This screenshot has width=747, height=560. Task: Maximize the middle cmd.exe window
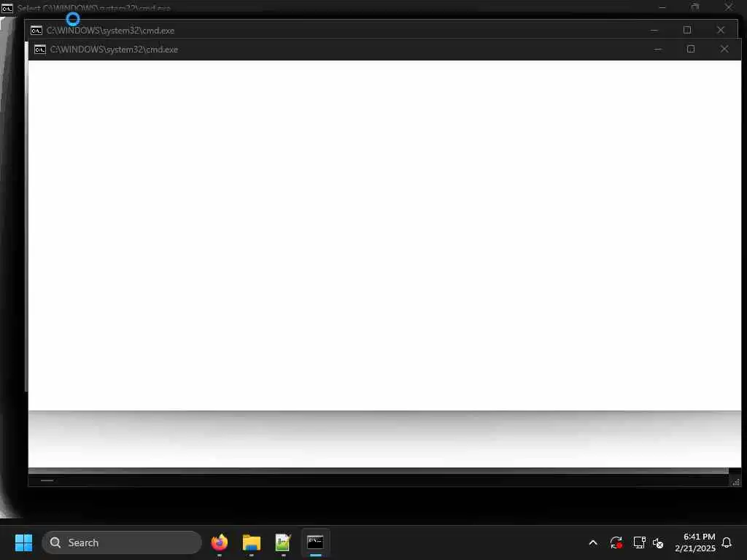(x=687, y=30)
